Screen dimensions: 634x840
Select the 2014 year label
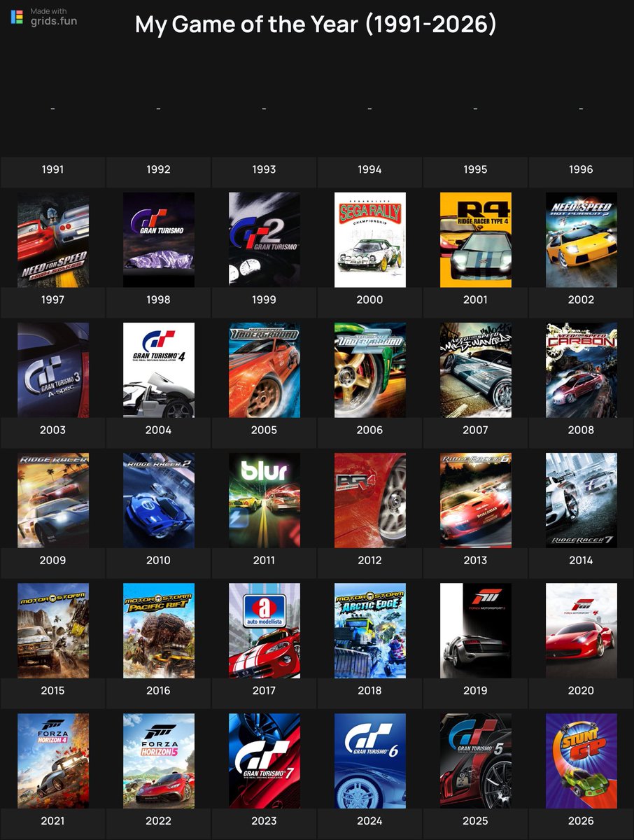[x=582, y=560]
